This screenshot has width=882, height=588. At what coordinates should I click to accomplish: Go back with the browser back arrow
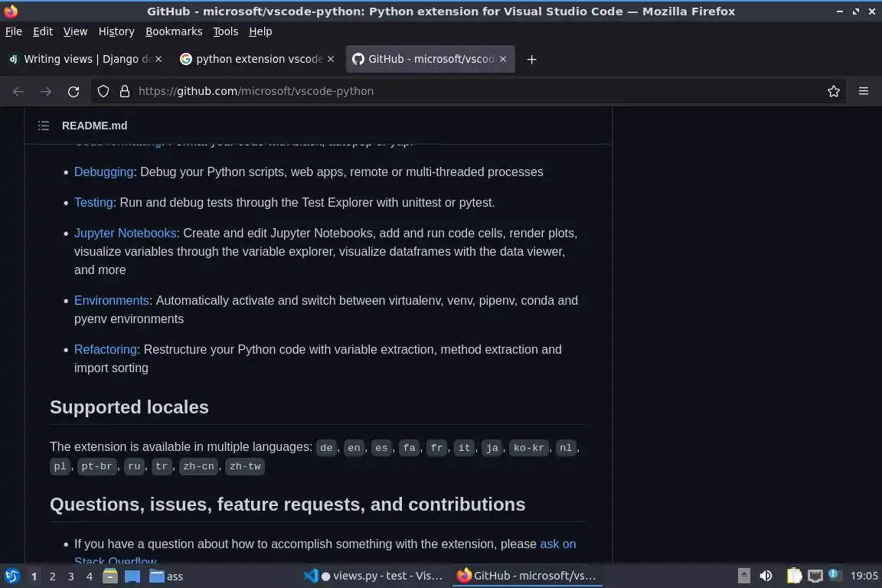18,91
